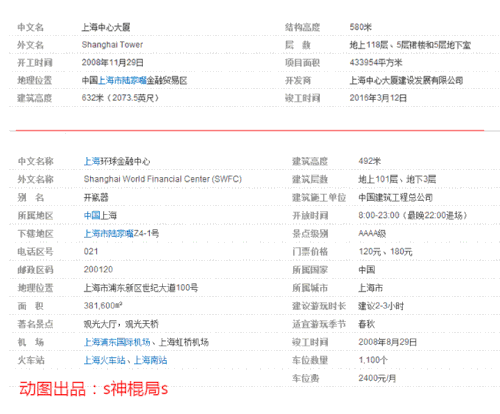Image resolution: width=500 pixels, height=414 pixels.
Task: Click the 火车站 label
Action: (x=31, y=360)
